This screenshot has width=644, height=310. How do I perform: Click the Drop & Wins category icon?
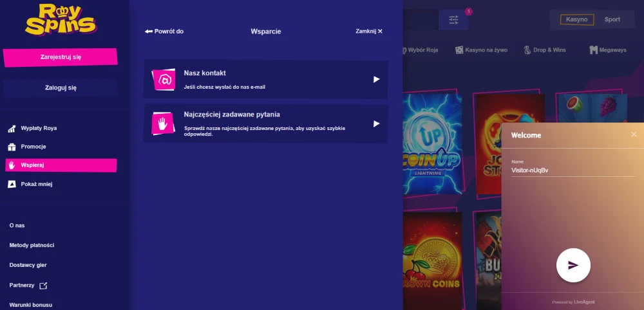point(527,50)
